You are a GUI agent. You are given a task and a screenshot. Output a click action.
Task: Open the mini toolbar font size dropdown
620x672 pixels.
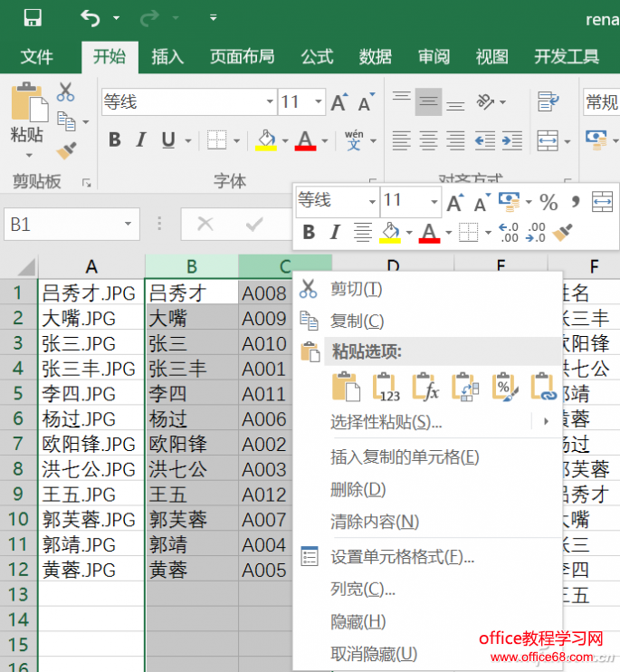point(434,201)
